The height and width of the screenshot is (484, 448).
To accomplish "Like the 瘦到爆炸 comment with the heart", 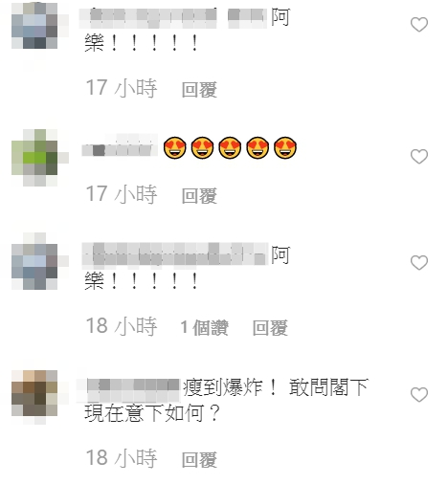I will 419,395.
